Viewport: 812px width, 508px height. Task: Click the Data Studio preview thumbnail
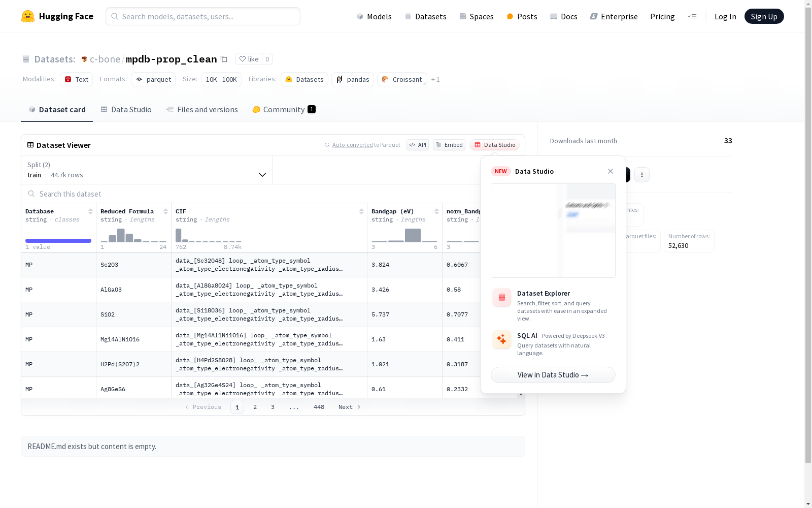pyautogui.click(x=553, y=231)
